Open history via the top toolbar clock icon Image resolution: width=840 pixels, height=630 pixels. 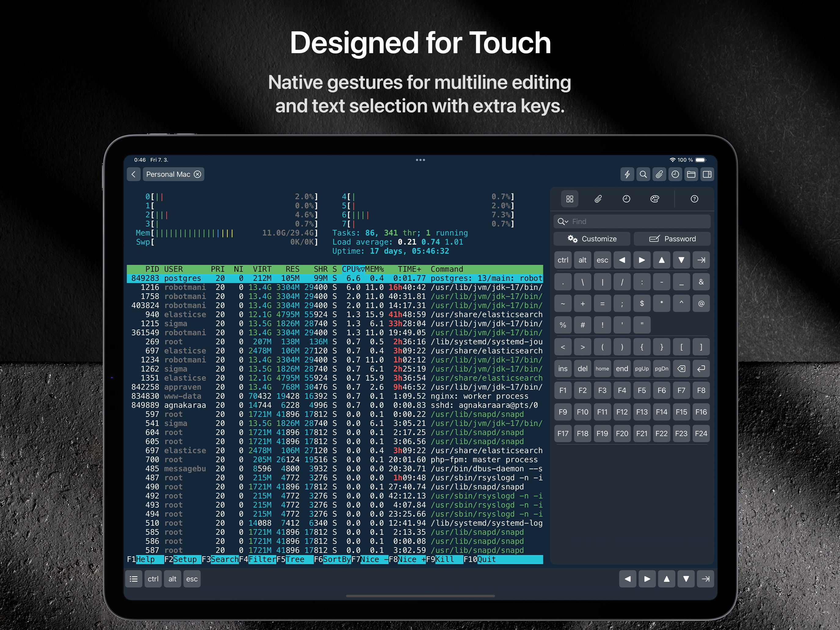pos(675,174)
